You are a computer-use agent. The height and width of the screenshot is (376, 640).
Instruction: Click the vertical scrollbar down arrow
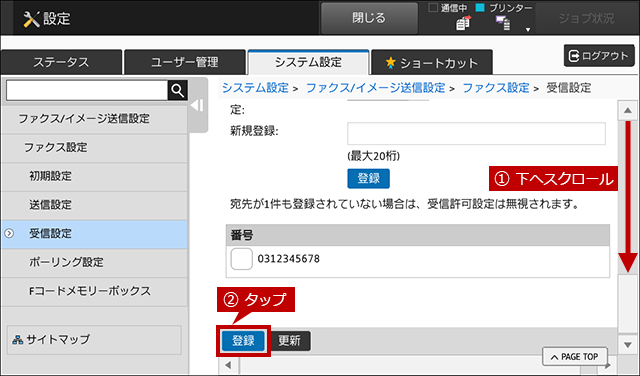[627, 345]
